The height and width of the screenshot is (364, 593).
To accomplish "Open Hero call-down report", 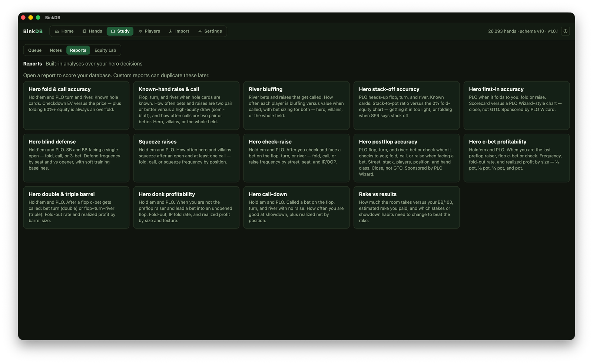I will point(296,207).
